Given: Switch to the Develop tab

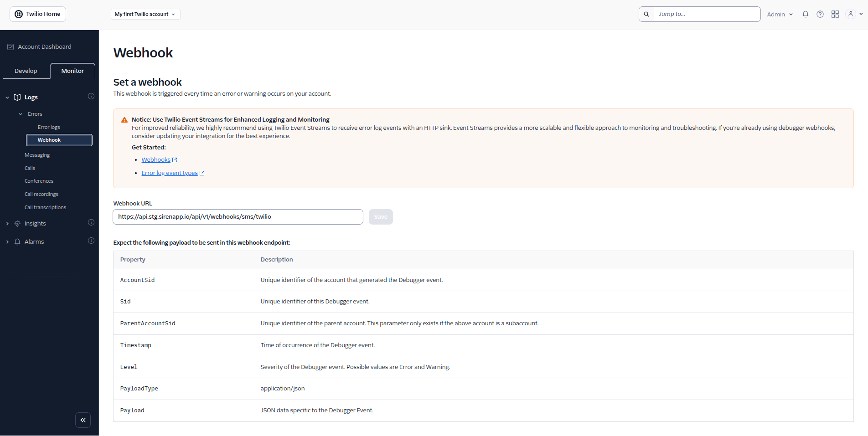Looking at the screenshot, I should 26,71.
